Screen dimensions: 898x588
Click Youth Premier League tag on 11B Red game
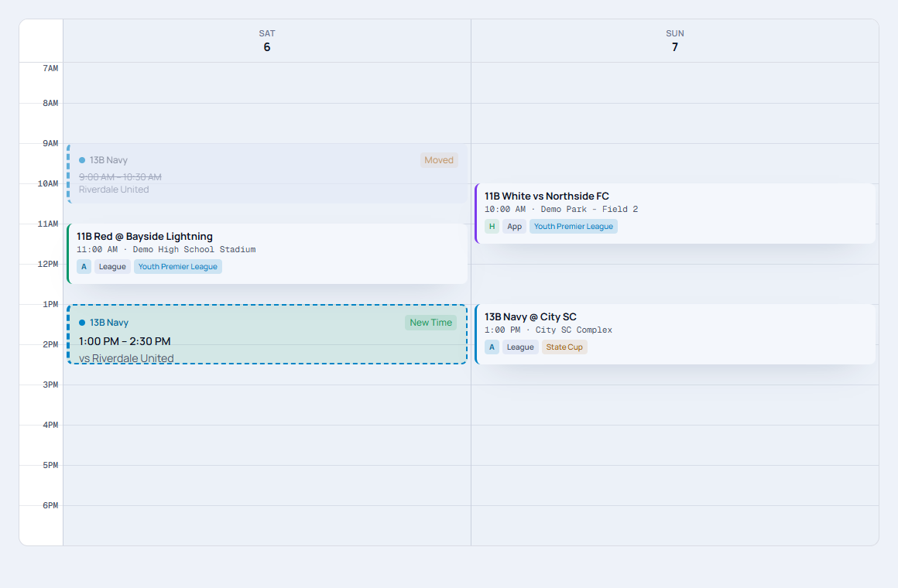[x=178, y=267]
